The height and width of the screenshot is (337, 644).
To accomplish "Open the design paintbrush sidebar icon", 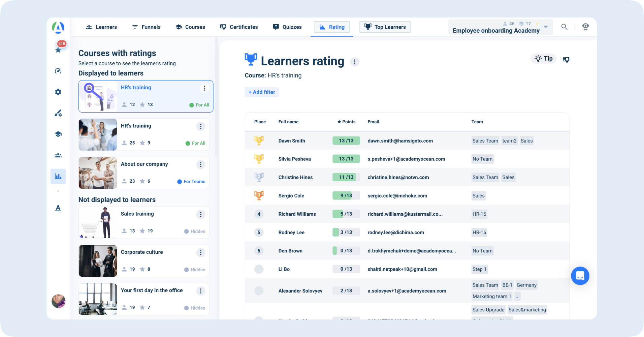I will pyautogui.click(x=58, y=113).
